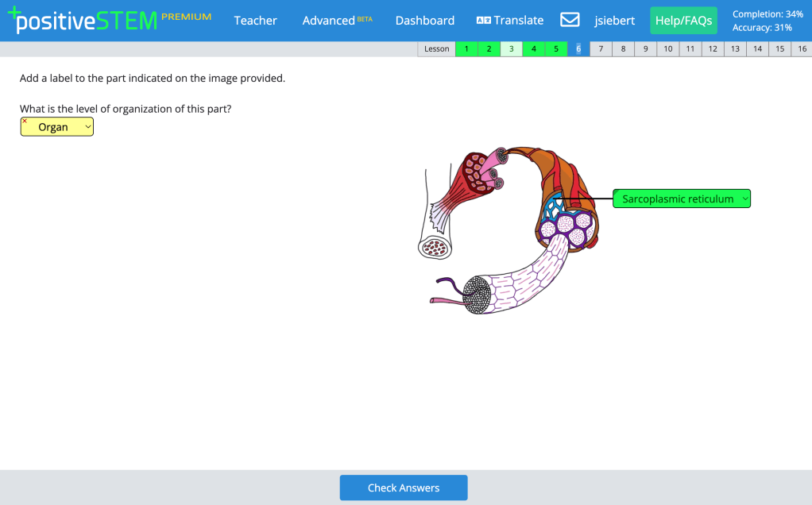Click the Completion and Accuracy status
812x505 pixels.
pos(767,21)
